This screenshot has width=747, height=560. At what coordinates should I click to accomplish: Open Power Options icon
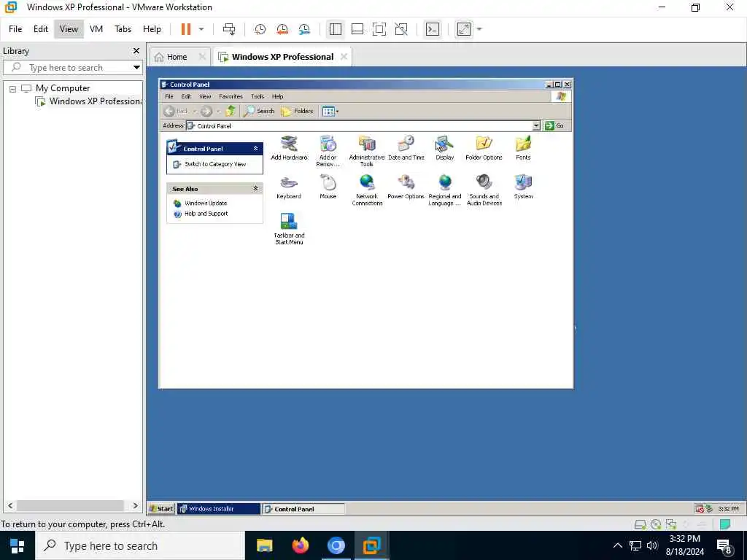tap(406, 187)
